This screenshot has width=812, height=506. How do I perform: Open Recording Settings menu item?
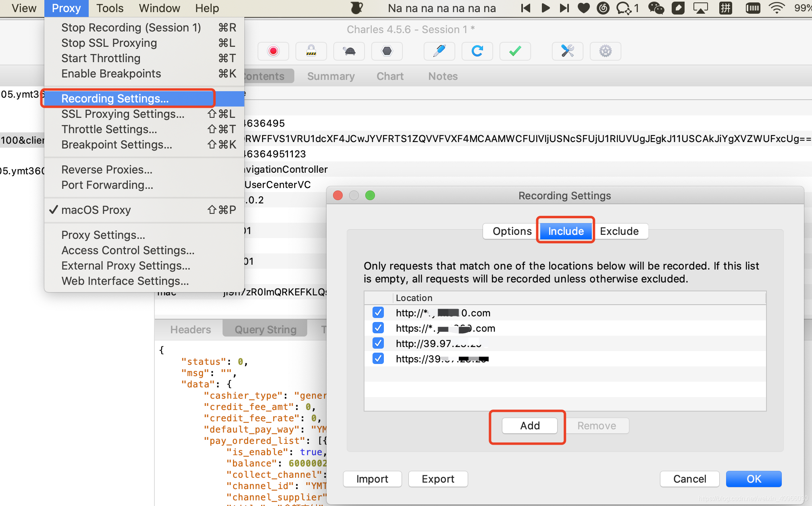(114, 98)
